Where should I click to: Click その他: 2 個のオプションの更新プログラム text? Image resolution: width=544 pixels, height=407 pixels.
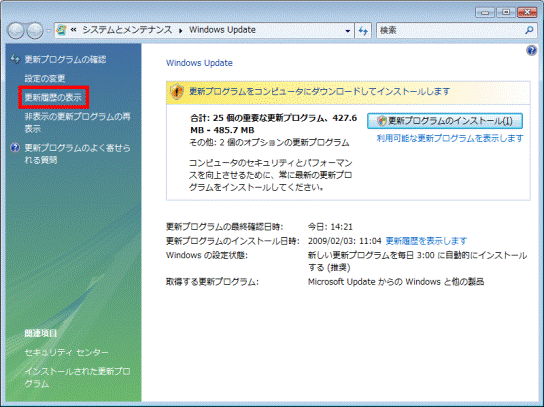(269, 143)
